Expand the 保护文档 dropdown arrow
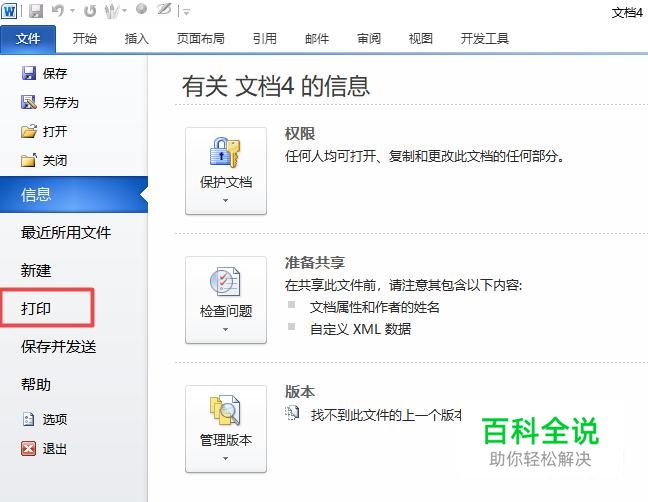Screen dimensions: 648x502 click(226, 200)
